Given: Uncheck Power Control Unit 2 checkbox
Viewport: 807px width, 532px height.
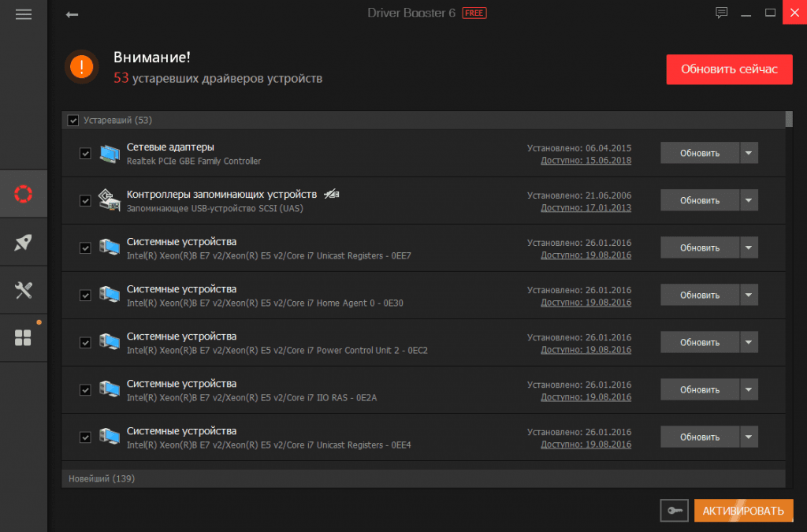Looking at the screenshot, I should (x=85, y=343).
